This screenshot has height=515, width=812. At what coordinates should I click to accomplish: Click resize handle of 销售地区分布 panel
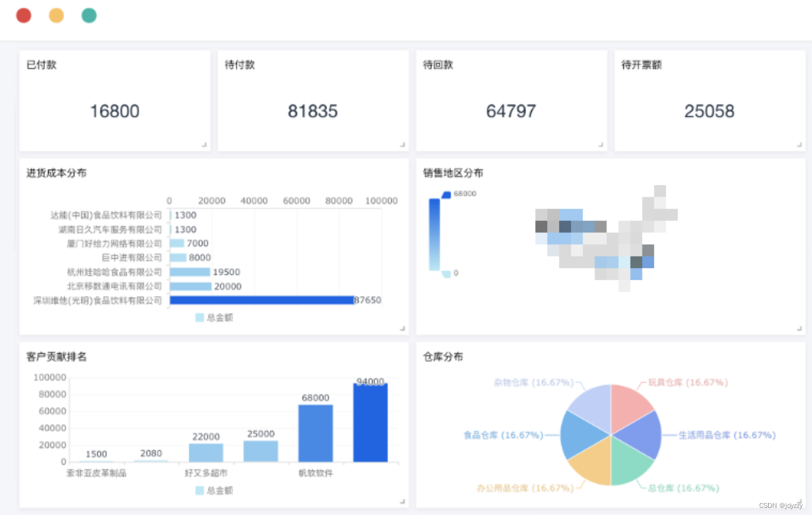point(799,328)
